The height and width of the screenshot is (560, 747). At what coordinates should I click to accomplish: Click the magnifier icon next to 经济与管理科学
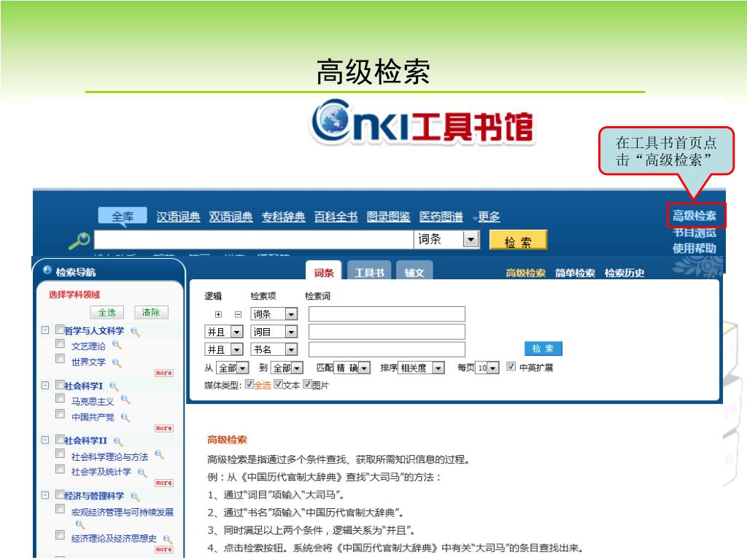pyautogui.click(x=135, y=497)
